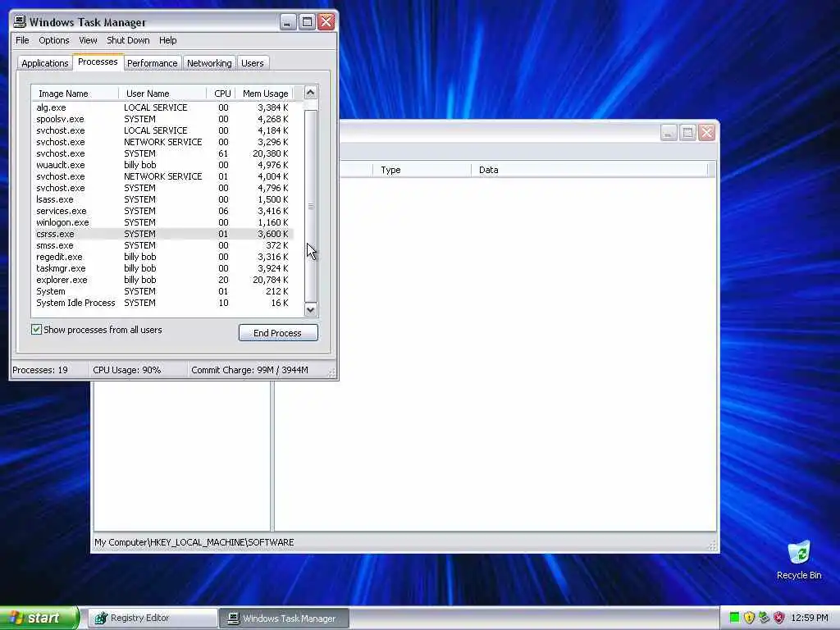This screenshot has width=840, height=630.
Task: Select the smss.exe process
Action: pyautogui.click(x=162, y=245)
